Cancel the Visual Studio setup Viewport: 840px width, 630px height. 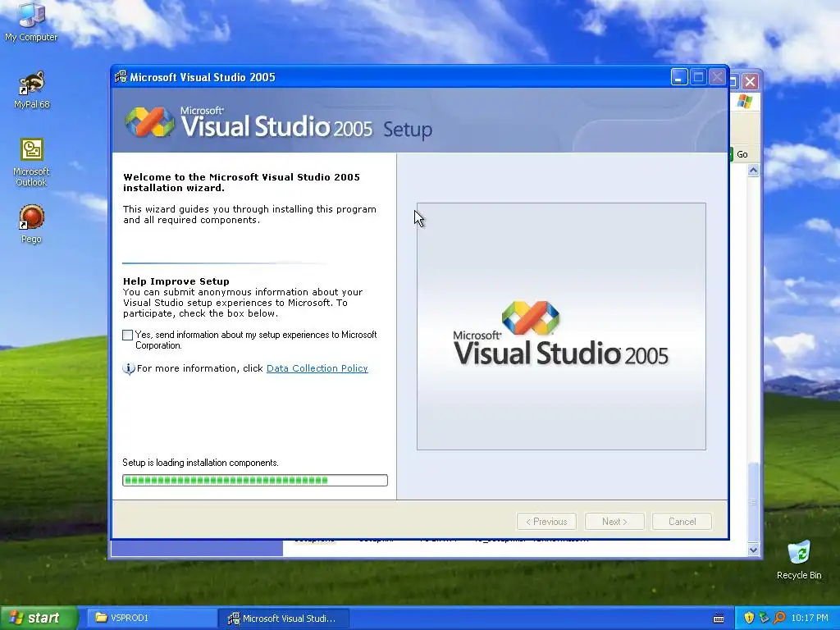tap(682, 522)
